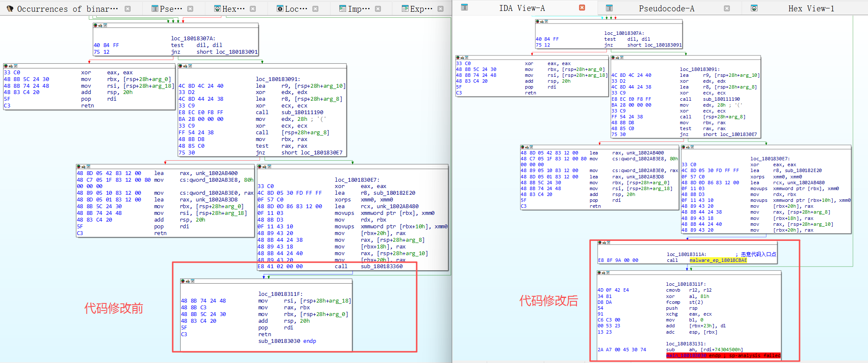Click the Occurrences of binary tab icon
868x363 pixels.
[9, 9]
